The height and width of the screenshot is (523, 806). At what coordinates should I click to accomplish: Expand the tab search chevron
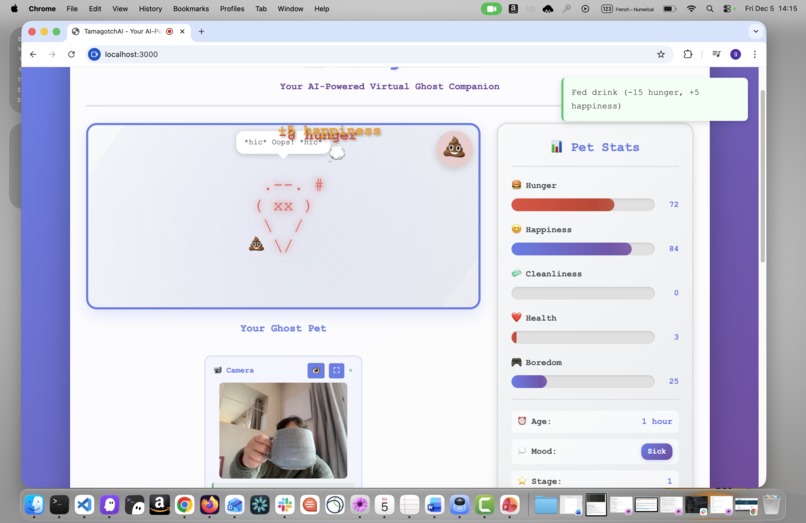tap(756, 31)
